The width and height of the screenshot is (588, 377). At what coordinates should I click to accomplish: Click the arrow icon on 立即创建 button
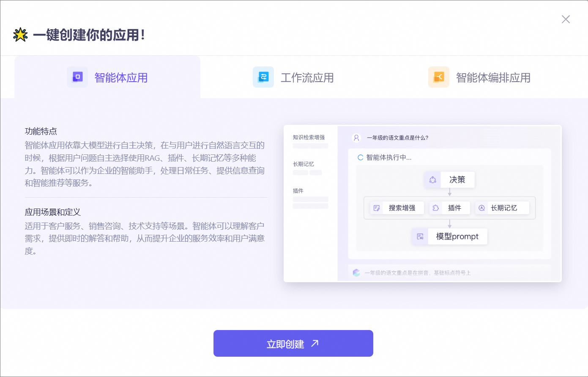[x=315, y=344]
